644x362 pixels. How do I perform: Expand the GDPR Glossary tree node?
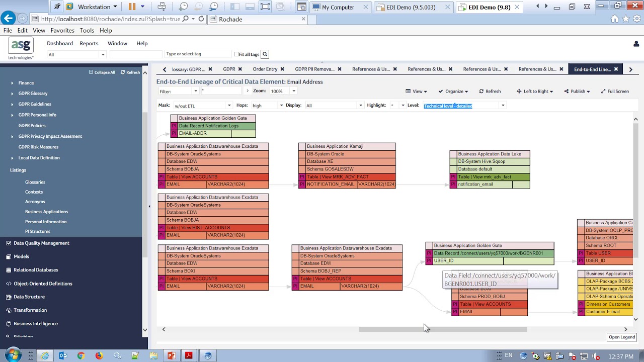click(x=13, y=94)
